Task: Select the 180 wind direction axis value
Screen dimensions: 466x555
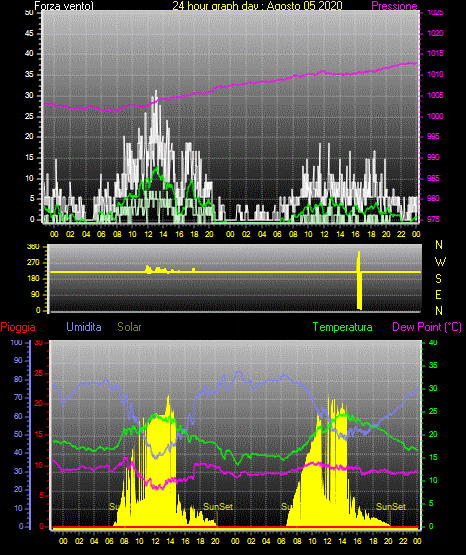Action: (x=34, y=279)
